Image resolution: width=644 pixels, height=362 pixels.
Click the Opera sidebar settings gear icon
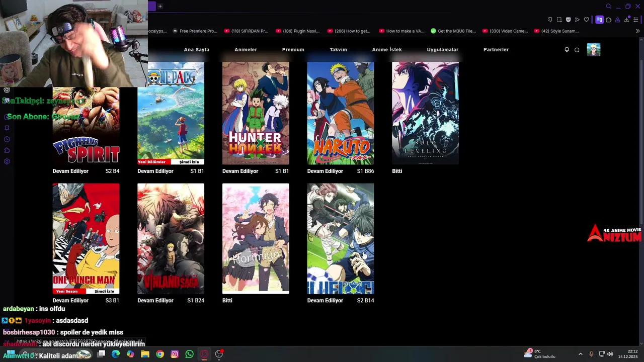pos(7,161)
